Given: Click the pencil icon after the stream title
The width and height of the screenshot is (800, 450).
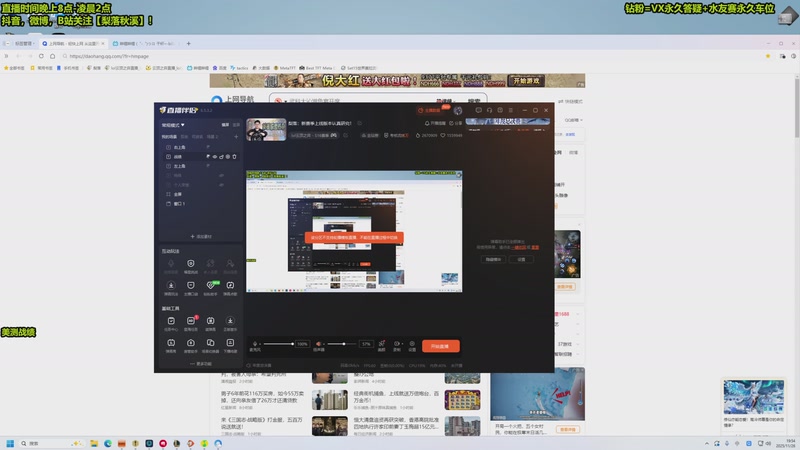Looking at the screenshot, I should point(359,123).
